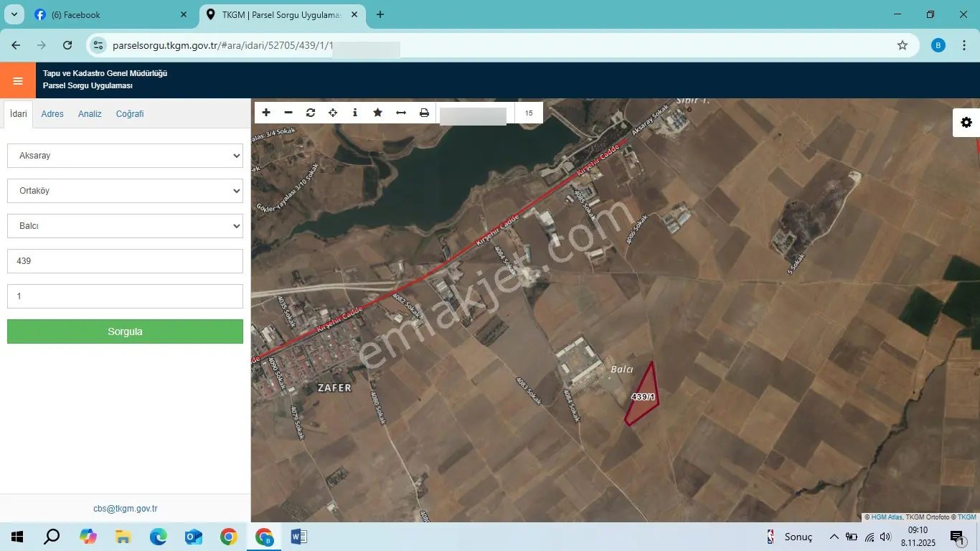This screenshot has height=551, width=980.
Task: Open the map info tool
Action: click(x=355, y=113)
